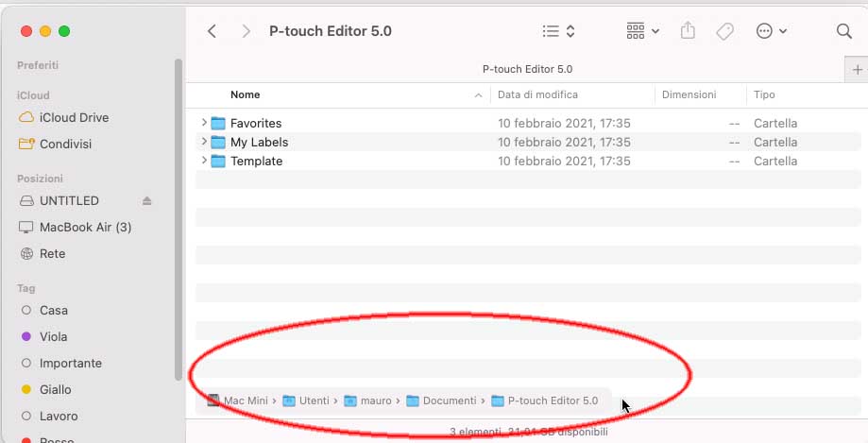Sort by Data di modifica column
868x443 pixels.
pyautogui.click(x=537, y=94)
